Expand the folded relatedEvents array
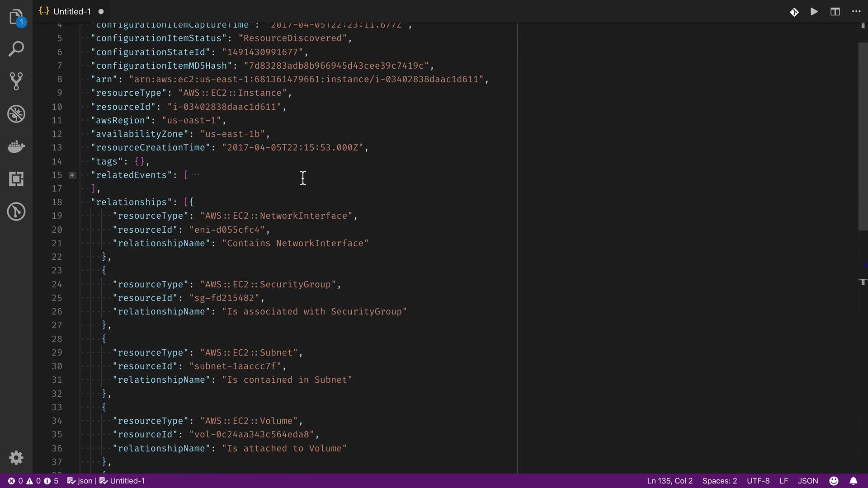Viewport: 868px width, 488px height. [72, 175]
